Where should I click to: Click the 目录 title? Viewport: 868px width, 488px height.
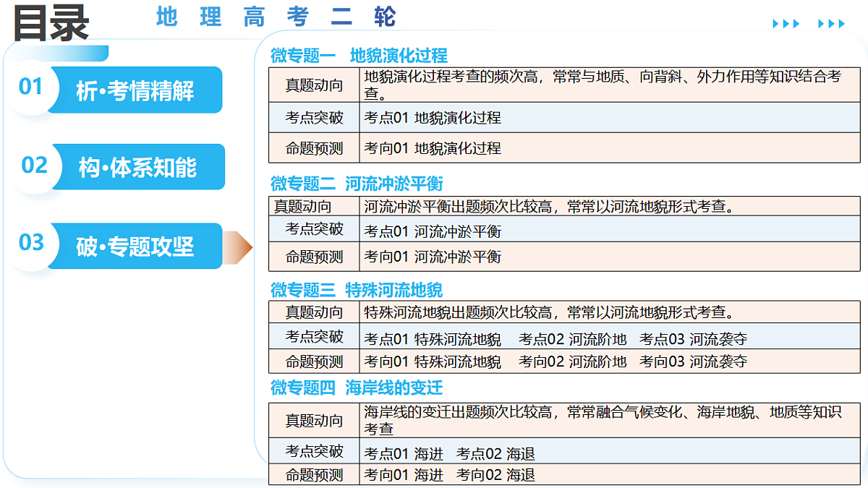pyautogui.click(x=51, y=23)
